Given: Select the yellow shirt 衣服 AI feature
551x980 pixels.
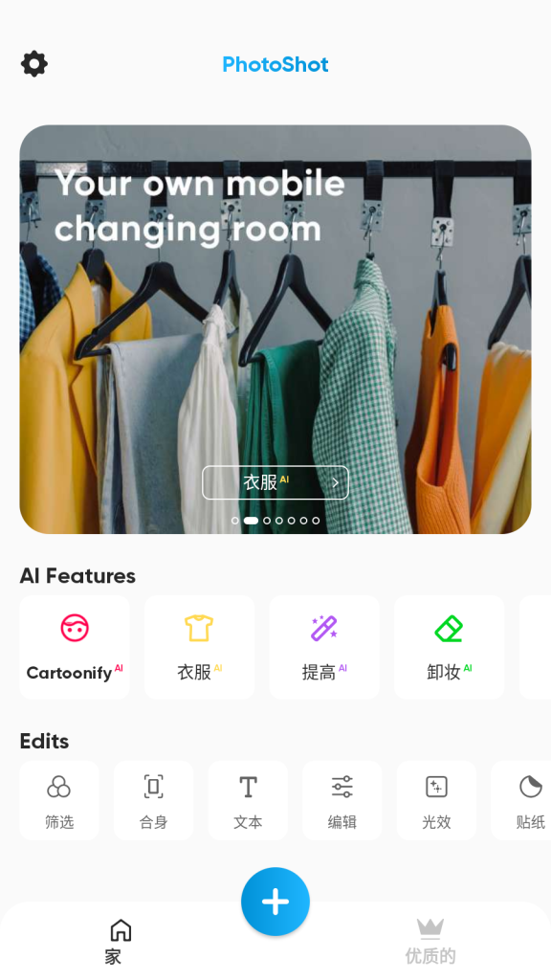Looking at the screenshot, I should [x=199, y=647].
